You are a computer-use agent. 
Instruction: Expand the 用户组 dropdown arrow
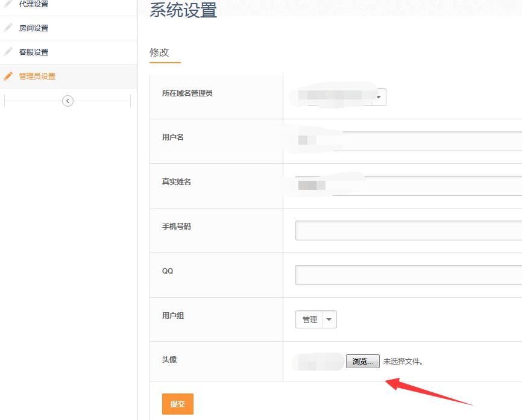click(329, 319)
